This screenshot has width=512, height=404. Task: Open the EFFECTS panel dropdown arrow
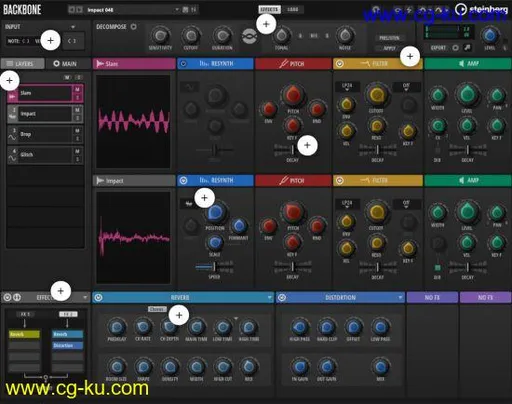[x=85, y=297]
